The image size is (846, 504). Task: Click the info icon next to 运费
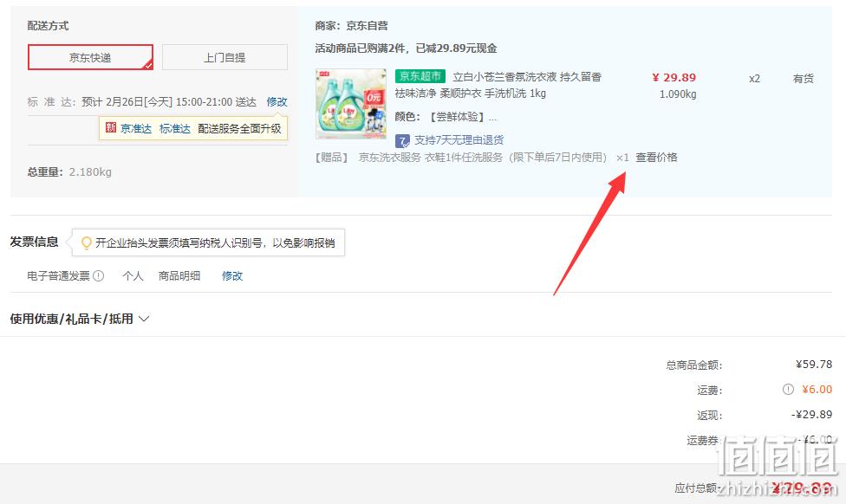pyautogui.click(x=788, y=389)
